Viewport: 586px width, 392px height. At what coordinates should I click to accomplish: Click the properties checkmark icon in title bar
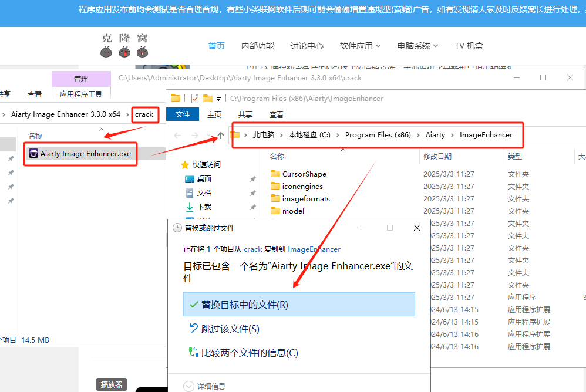pos(195,99)
